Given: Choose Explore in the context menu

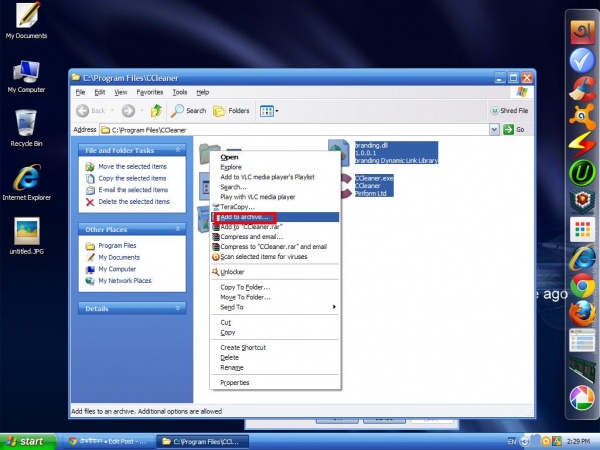Looking at the screenshot, I should pyautogui.click(x=275, y=167).
